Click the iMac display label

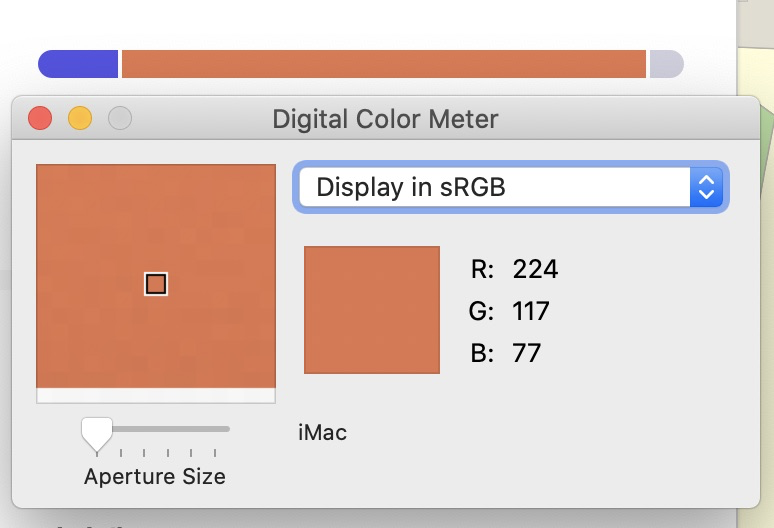pos(322,433)
